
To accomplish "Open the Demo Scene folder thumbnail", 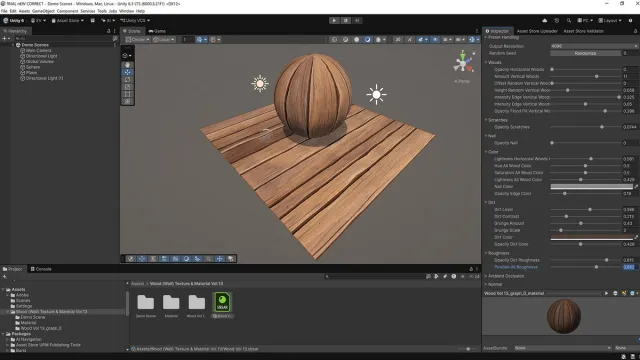I will tap(146, 302).
